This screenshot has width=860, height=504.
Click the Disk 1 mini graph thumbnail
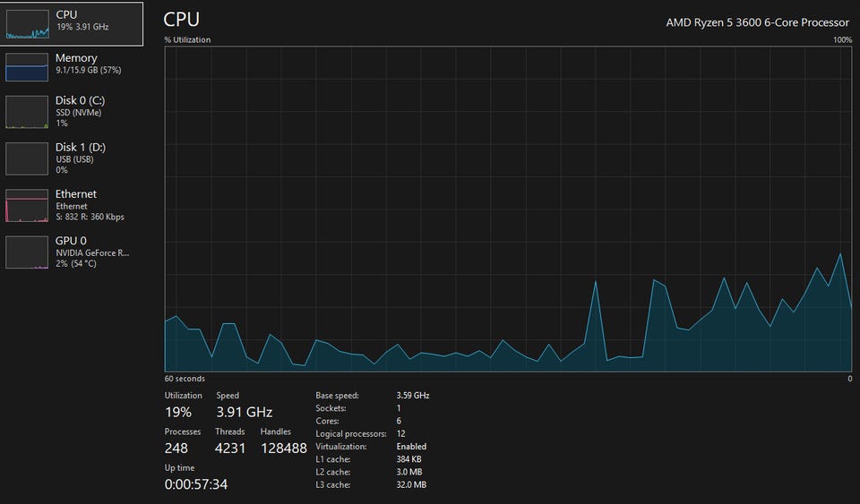27,158
